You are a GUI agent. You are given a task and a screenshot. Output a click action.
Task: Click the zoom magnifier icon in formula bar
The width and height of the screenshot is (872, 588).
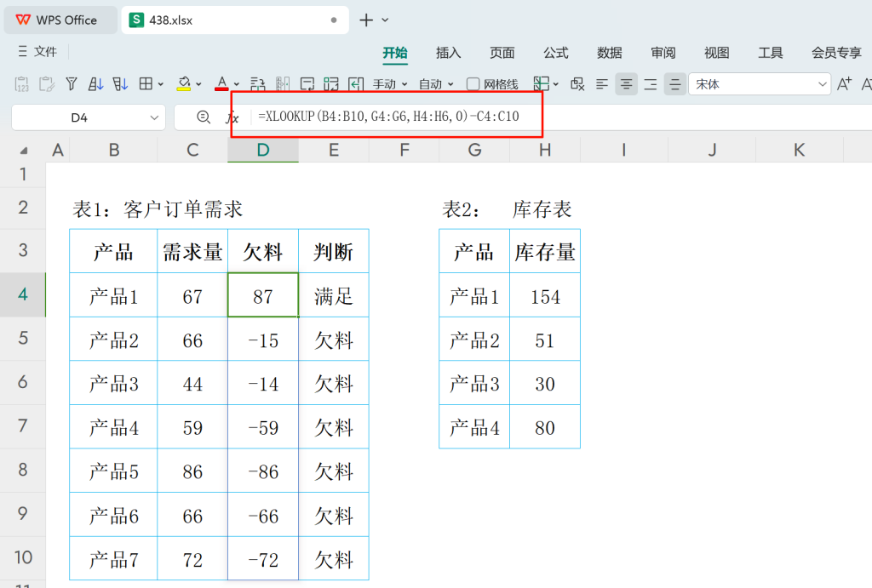tap(204, 117)
